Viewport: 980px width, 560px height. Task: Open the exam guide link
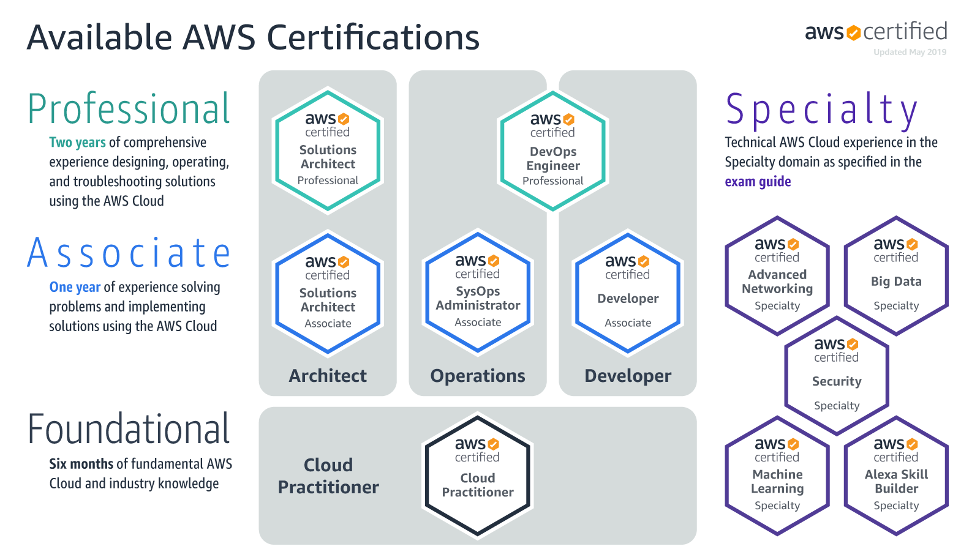click(758, 181)
